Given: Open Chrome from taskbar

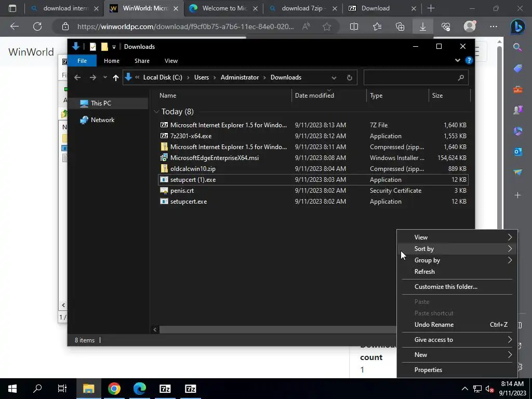Looking at the screenshot, I should pos(114,389).
